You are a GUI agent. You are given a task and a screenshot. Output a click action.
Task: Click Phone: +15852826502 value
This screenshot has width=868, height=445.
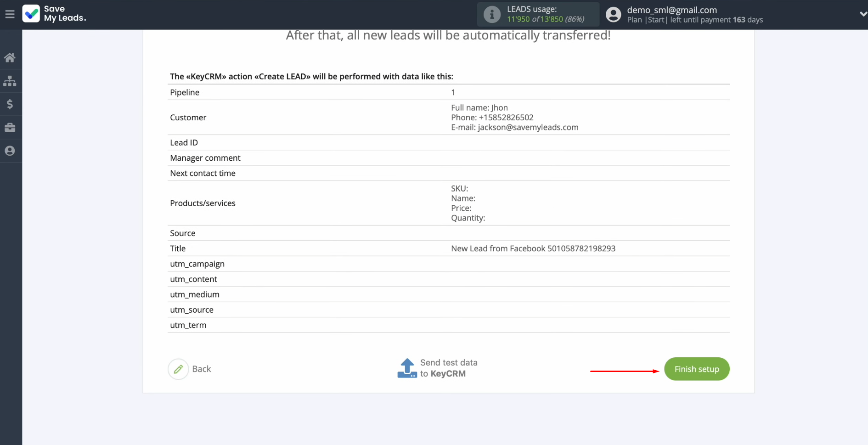click(x=492, y=117)
